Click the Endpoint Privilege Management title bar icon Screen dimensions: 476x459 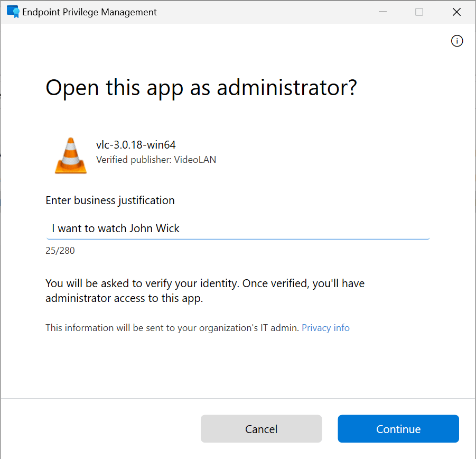click(13, 12)
